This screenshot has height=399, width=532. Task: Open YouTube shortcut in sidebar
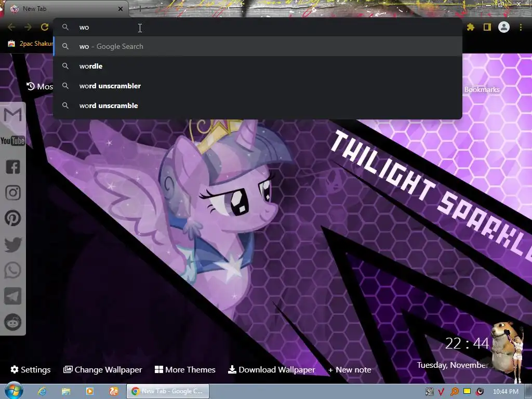[12, 140]
